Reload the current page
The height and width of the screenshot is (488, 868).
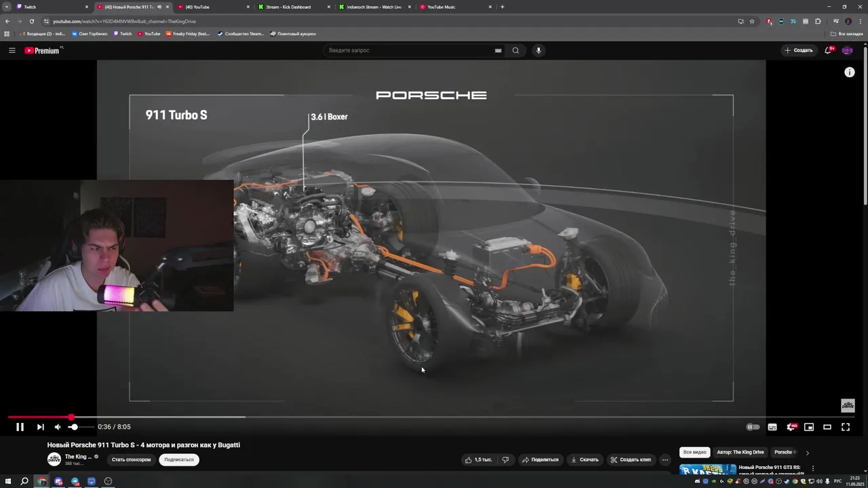click(31, 21)
